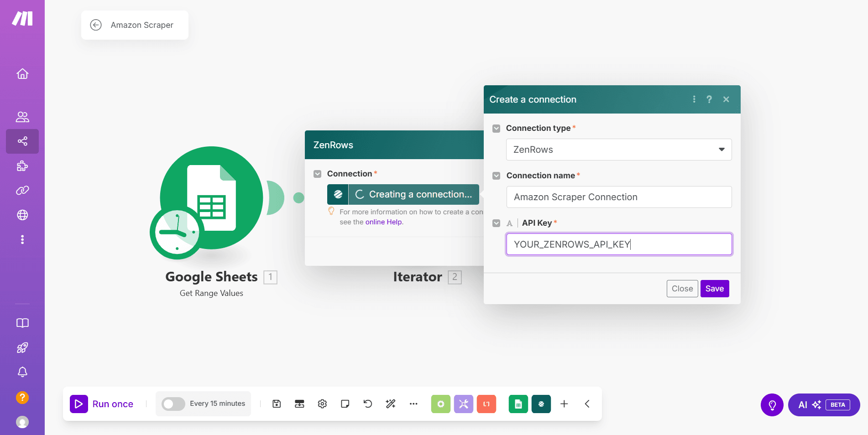
Task: Toggle Connection checkbox in ZenRows panel
Action: point(318,174)
